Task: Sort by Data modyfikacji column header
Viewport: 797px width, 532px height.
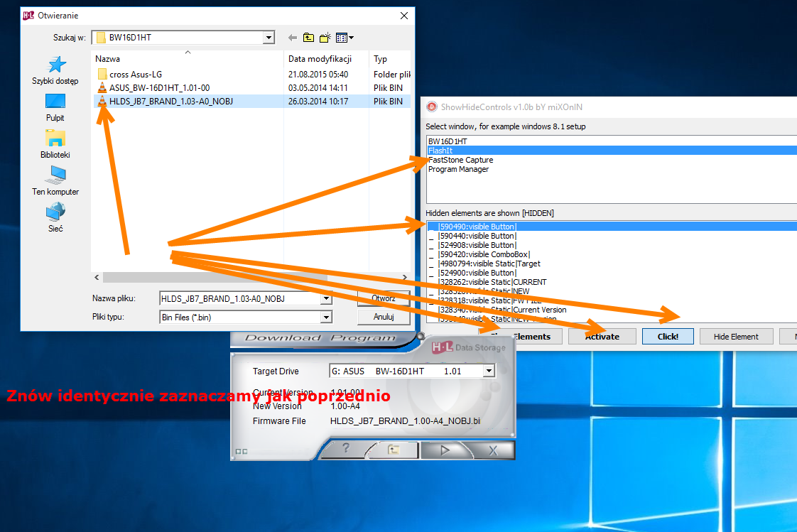Action: 320,58
